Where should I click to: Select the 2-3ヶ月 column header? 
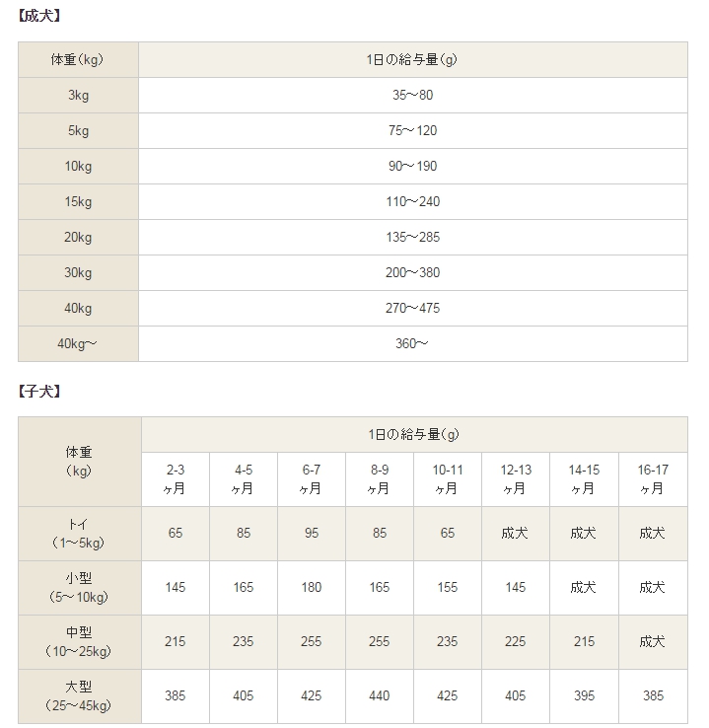(x=176, y=479)
